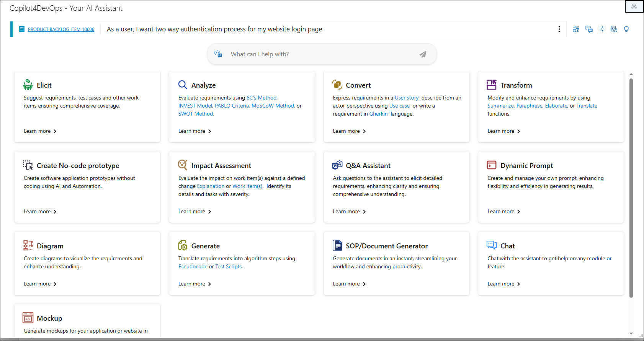The image size is (644, 341).
Task: Open Learn more on Analyze card
Action: (195, 131)
